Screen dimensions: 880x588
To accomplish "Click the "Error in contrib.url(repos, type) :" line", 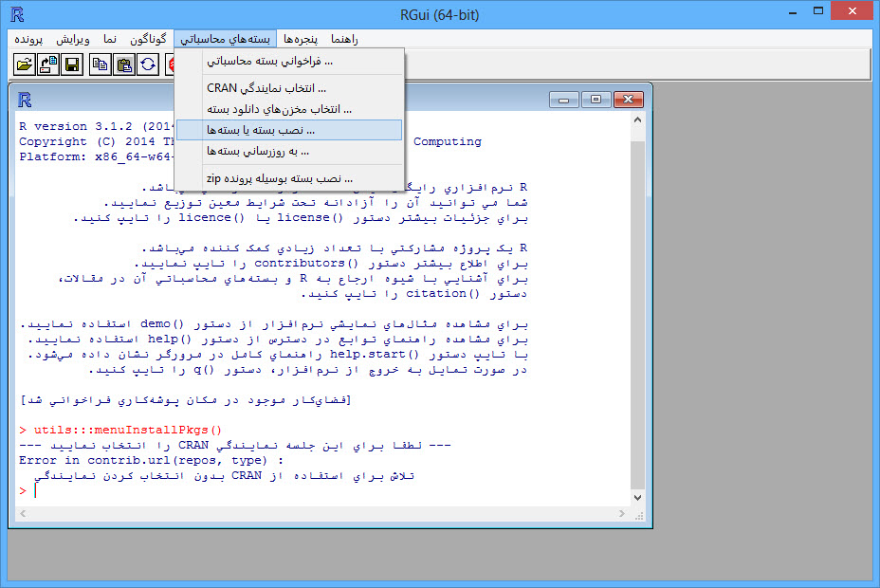I will (152, 461).
